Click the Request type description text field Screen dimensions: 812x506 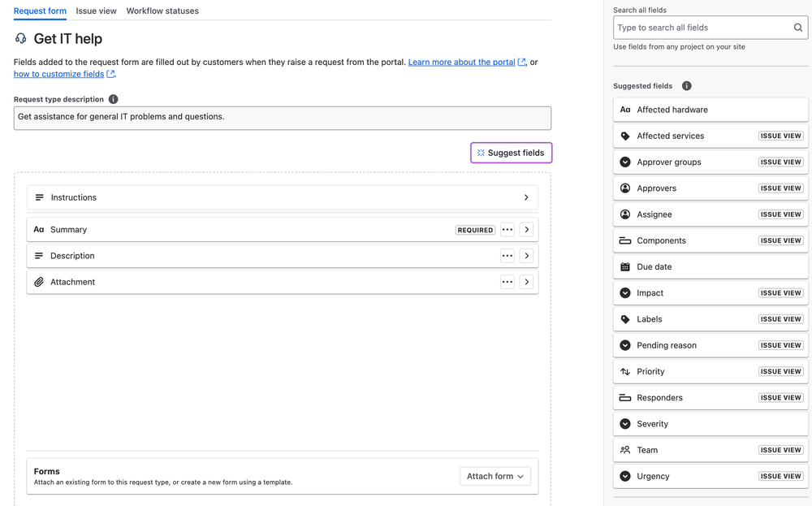tap(282, 118)
